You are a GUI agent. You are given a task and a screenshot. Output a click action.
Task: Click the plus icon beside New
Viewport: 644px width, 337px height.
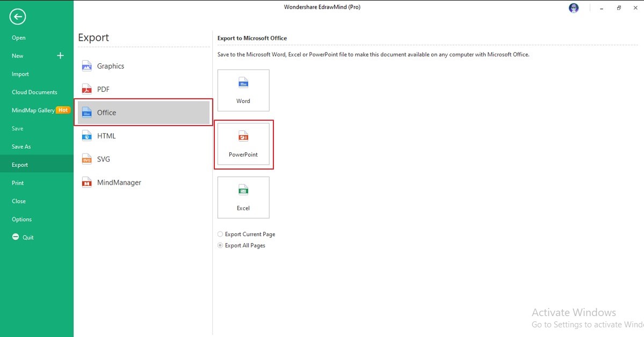(x=60, y=55)
